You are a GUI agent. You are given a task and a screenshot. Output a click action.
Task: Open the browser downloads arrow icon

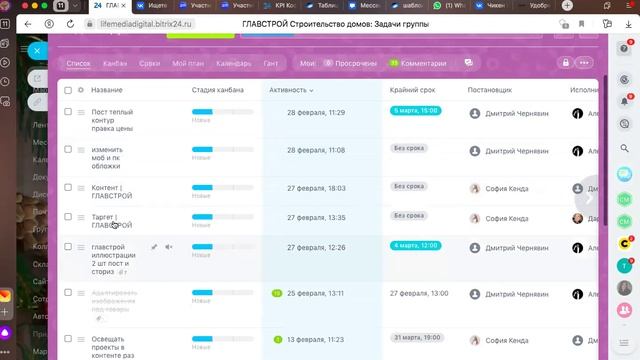tap(629, 24)
